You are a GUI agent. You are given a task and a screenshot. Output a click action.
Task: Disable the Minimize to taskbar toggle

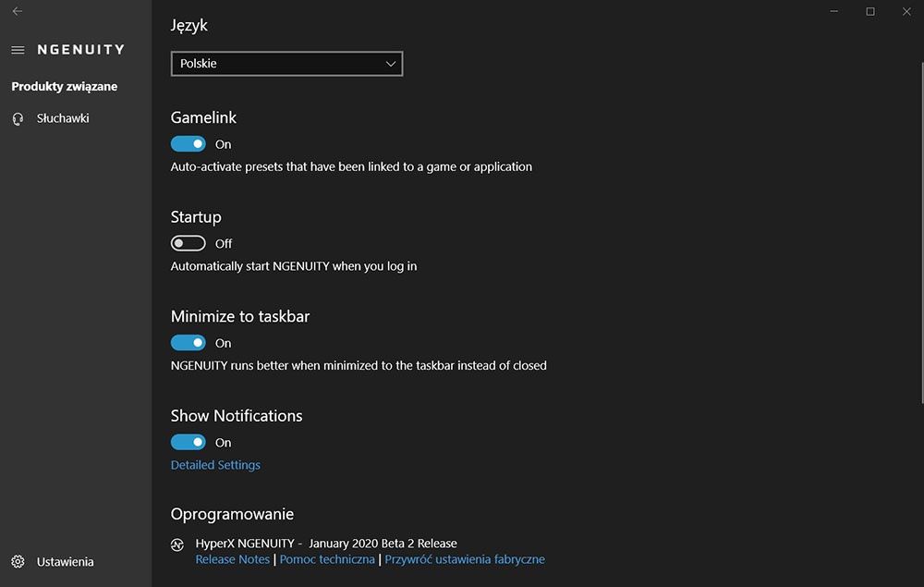coord(188,342)
